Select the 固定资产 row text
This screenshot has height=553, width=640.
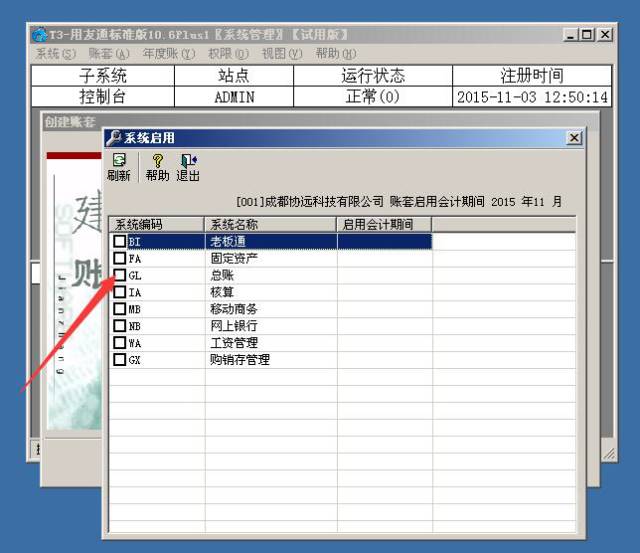click(234, 258)
